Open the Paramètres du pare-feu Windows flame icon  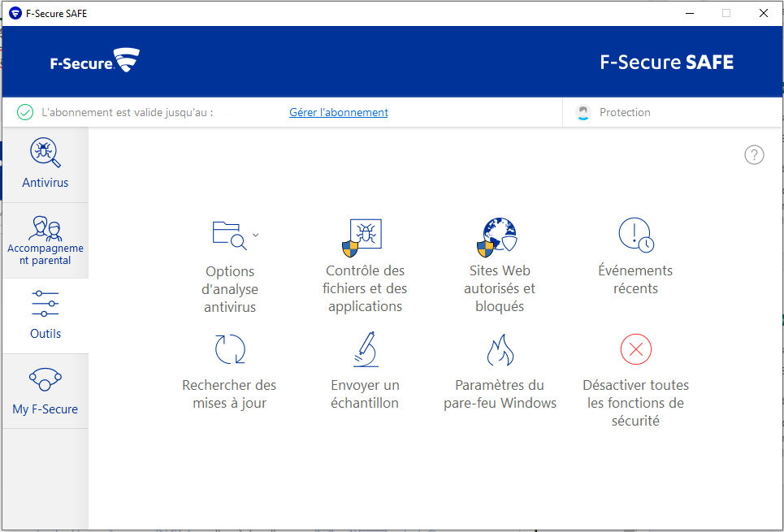(x=500, y=349)
